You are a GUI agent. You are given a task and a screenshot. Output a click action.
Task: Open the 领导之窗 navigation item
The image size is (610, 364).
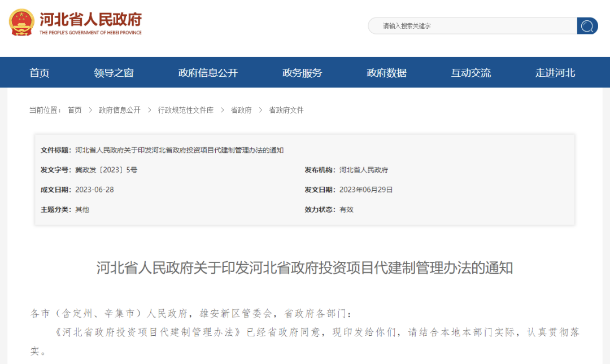(114, 73)
